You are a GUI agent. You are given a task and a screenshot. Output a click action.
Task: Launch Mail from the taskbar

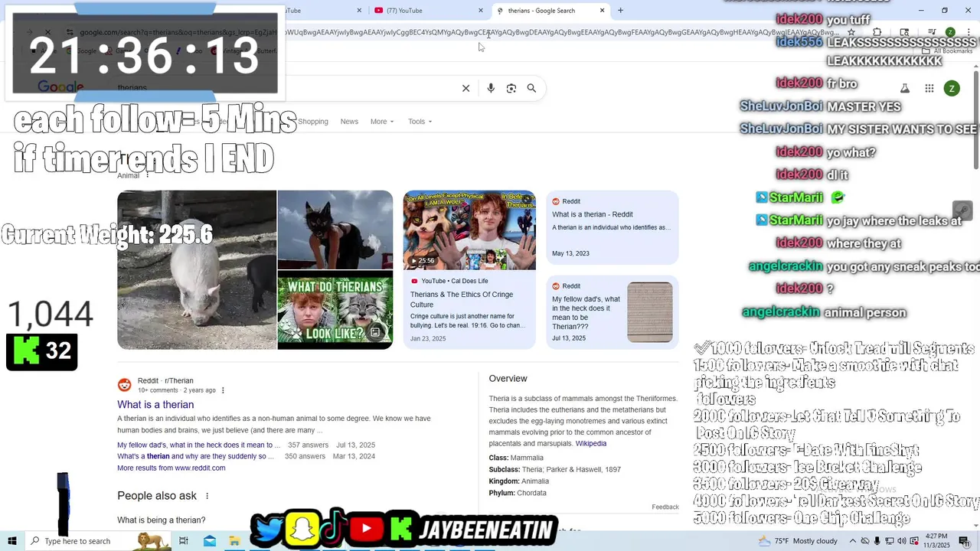(x=210, y=541)
